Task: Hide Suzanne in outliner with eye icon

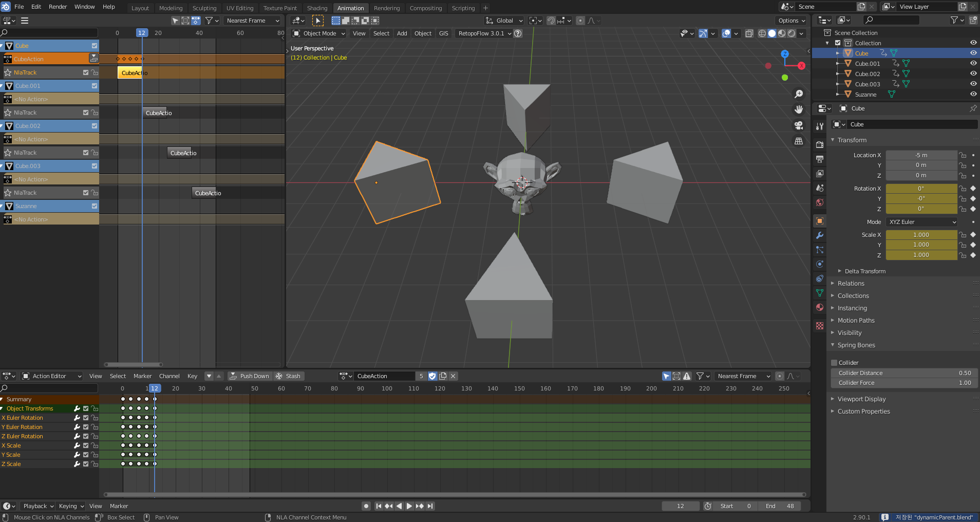Action: (973, 94)
